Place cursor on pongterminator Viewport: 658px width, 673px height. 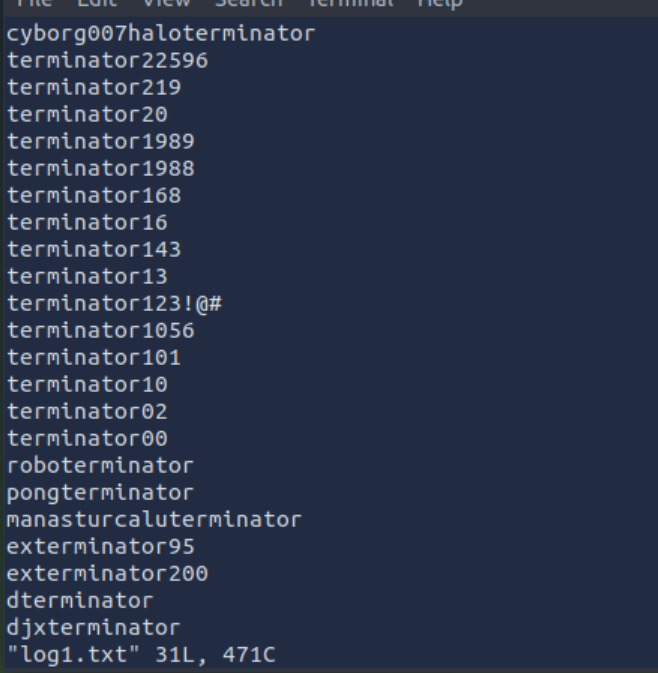click(x=100, y=492)
